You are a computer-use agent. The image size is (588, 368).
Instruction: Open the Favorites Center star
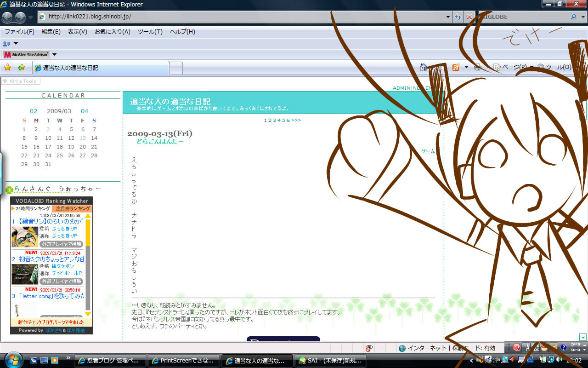click(7, 68)
